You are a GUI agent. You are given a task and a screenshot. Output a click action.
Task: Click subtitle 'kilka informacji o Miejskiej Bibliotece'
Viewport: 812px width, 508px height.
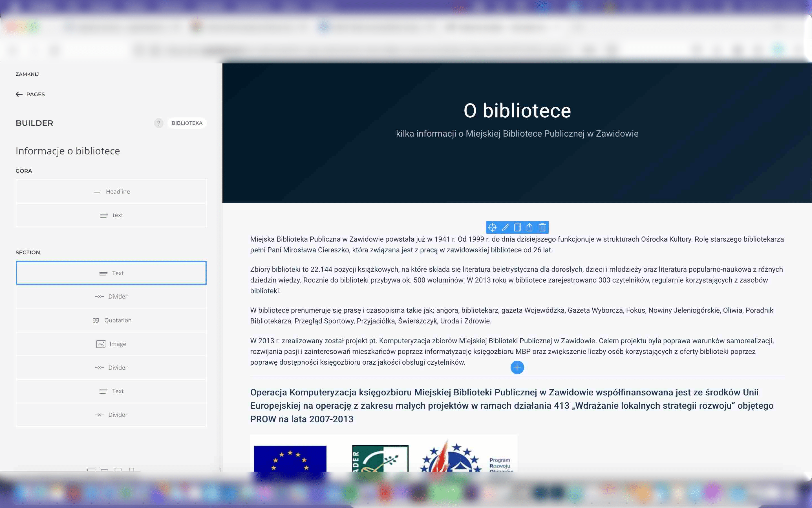coord(517,133)
